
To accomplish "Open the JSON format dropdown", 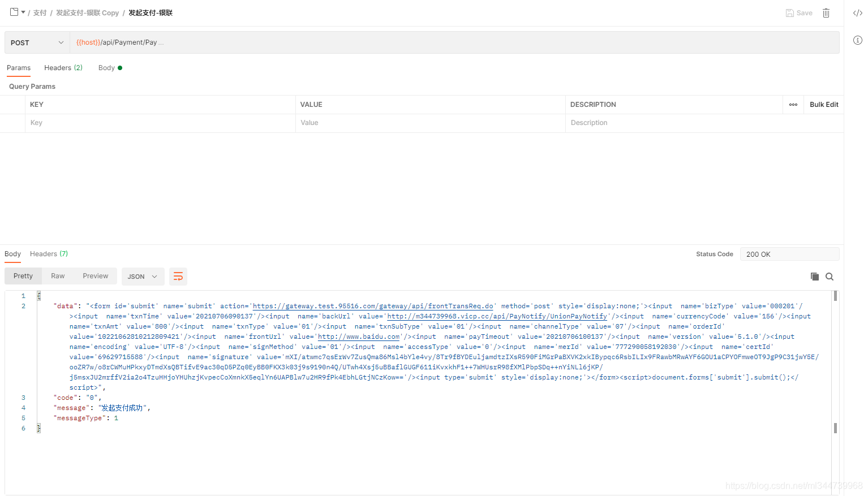I will pyautogui.click(x=143, y=277).
